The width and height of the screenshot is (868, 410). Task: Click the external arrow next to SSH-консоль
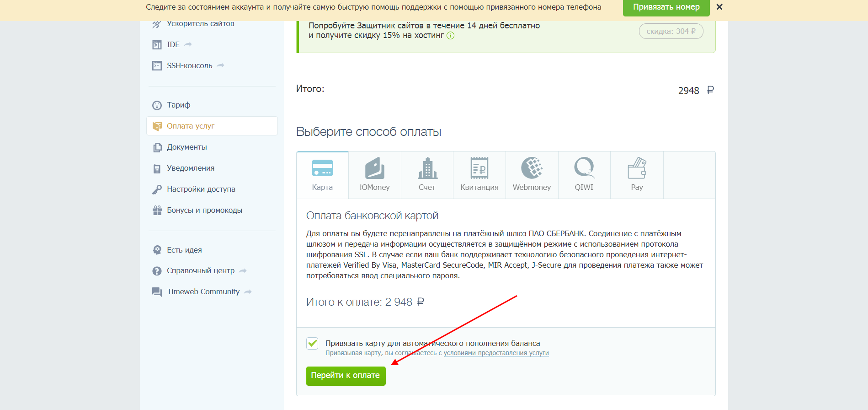tap(220, 65)
